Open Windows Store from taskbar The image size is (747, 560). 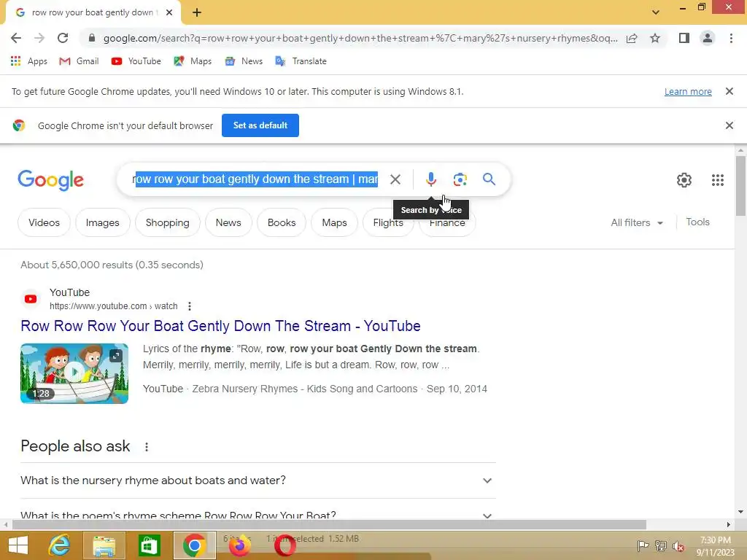[149, 545]
